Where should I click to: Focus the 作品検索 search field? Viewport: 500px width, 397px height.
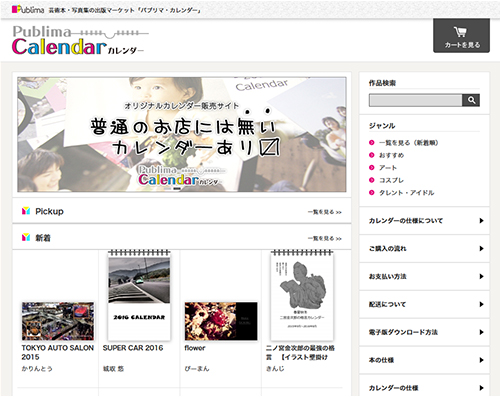(415, 100)
